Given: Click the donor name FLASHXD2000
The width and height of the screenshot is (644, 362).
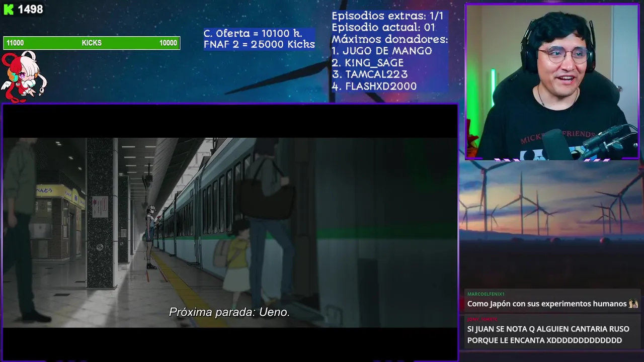Looking at the screenshot, I should [381, 86].
